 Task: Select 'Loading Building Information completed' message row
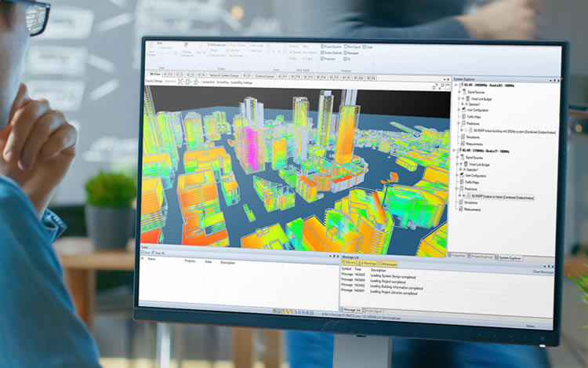(382, 287)
